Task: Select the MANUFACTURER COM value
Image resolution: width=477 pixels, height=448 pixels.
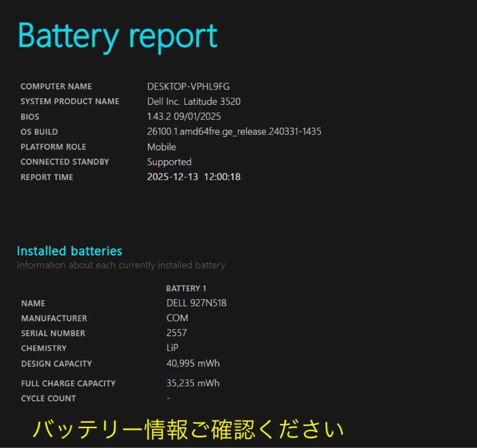Action: click(x=177, y=318)
